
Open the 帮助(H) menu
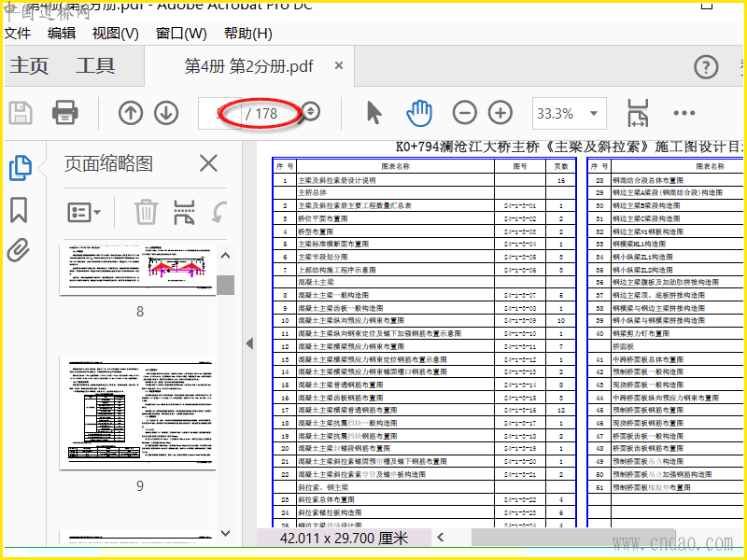point(248,34)
